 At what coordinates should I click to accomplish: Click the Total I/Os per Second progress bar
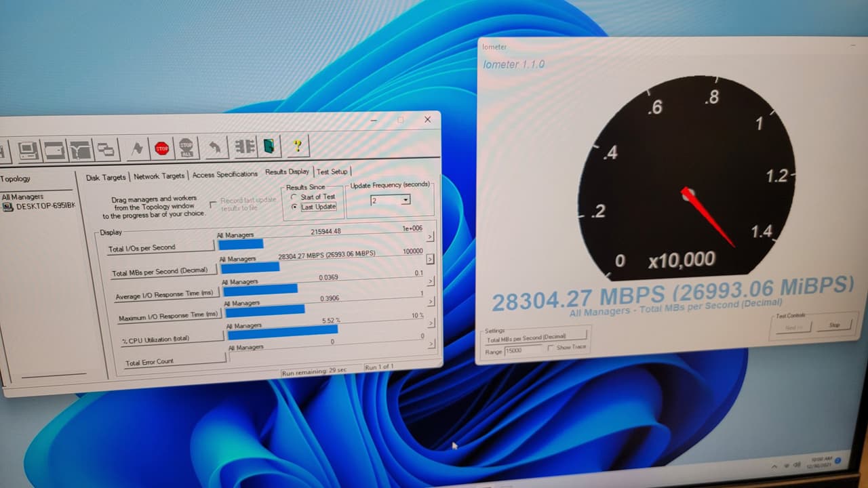241,244
